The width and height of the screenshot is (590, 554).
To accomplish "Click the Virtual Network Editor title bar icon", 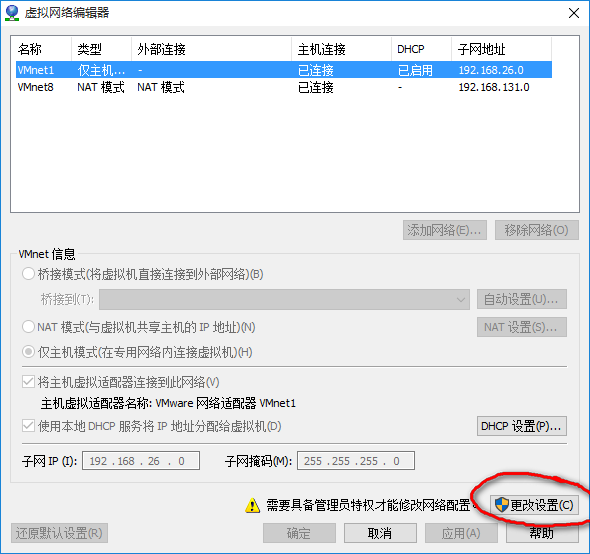I will [x=12, y=13].
